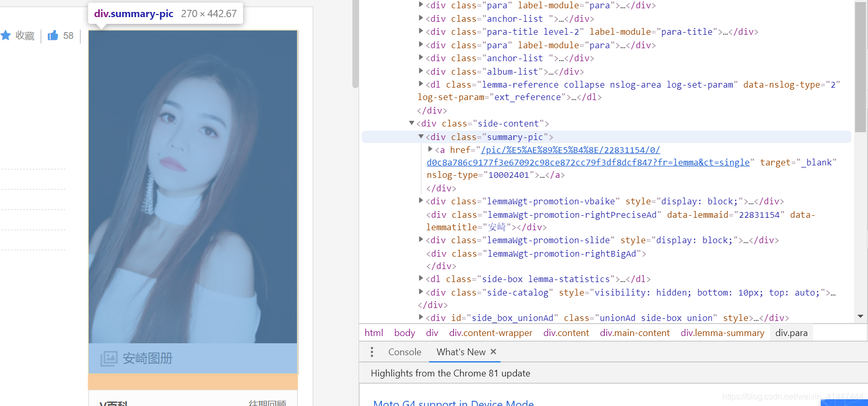Viewport: 868px width, 406px height.
Task: Click the data-lemmatitle value 安崎
Action: [497, 227]
